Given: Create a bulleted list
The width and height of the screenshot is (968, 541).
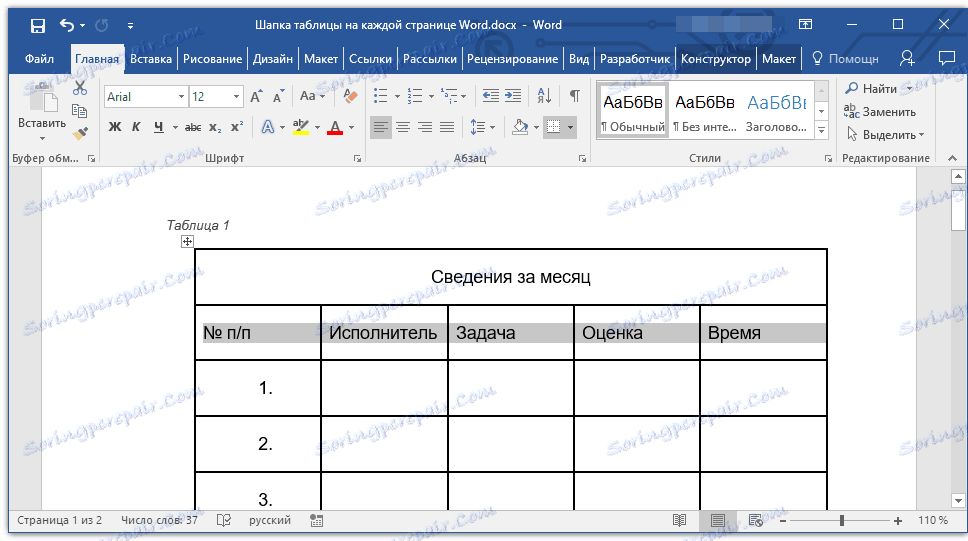Looking at the screenshot, I should (x=381, y=96).
